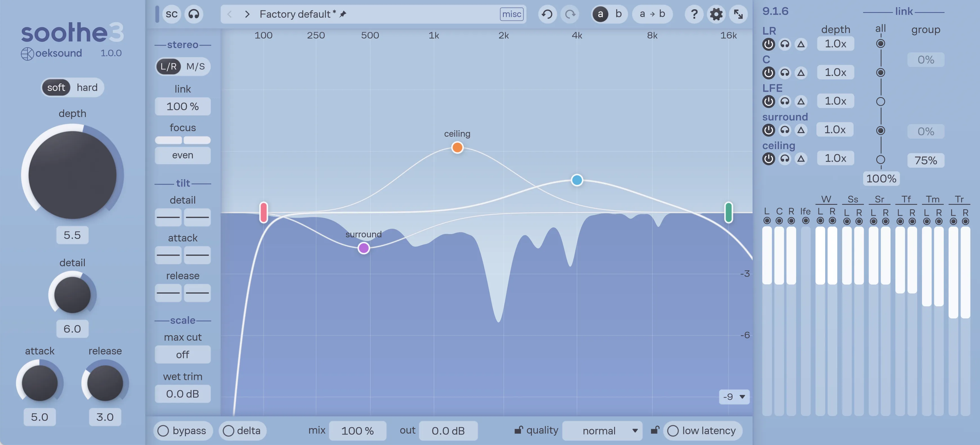Toggle LR channel power button

click(x=768, y=44)
